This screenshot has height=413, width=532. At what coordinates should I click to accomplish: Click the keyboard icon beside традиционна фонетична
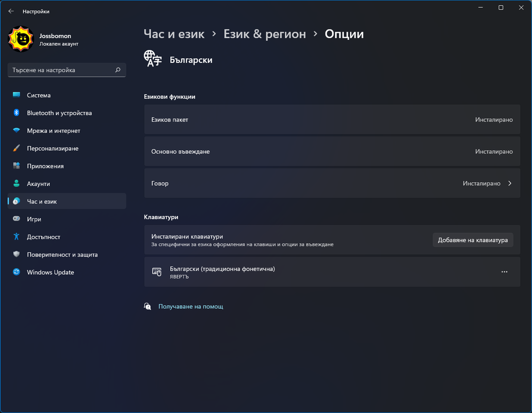click(x=157, y=272)
